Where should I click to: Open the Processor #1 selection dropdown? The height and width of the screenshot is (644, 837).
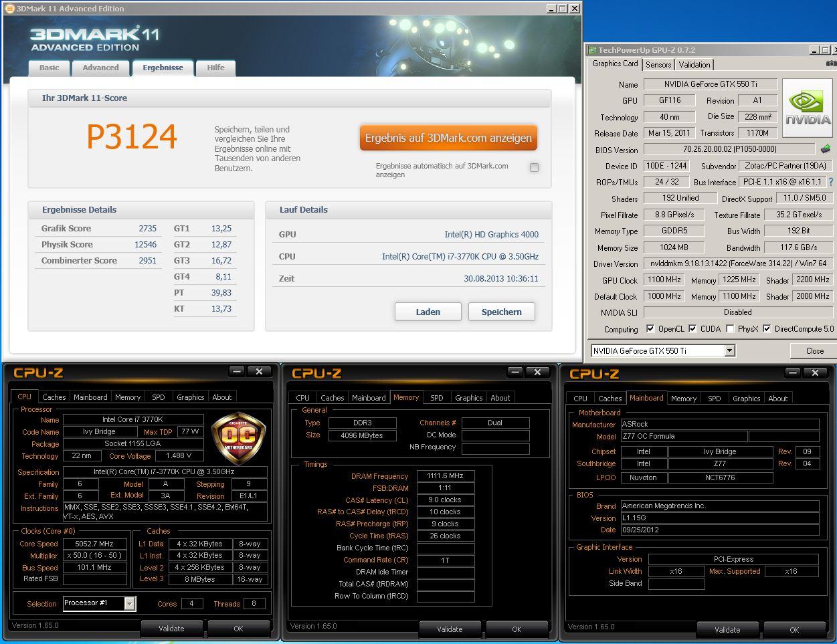click(130, 603)
